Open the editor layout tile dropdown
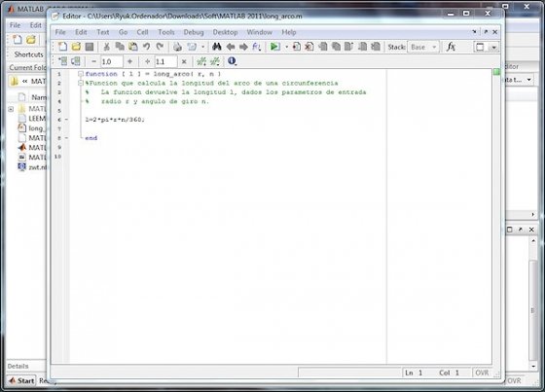Image resolution: width=545 pixels, height=392 pixels. click(493, 48)
